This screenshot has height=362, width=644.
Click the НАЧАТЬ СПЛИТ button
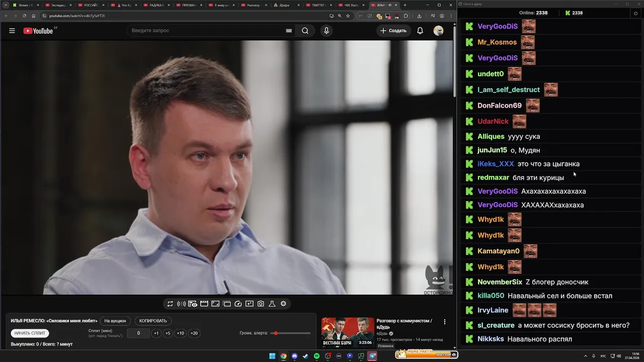tap(30, 333)
